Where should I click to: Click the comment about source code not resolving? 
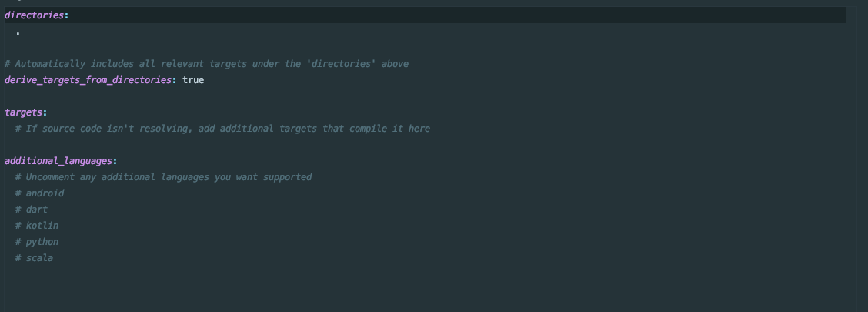pos(222,129)
